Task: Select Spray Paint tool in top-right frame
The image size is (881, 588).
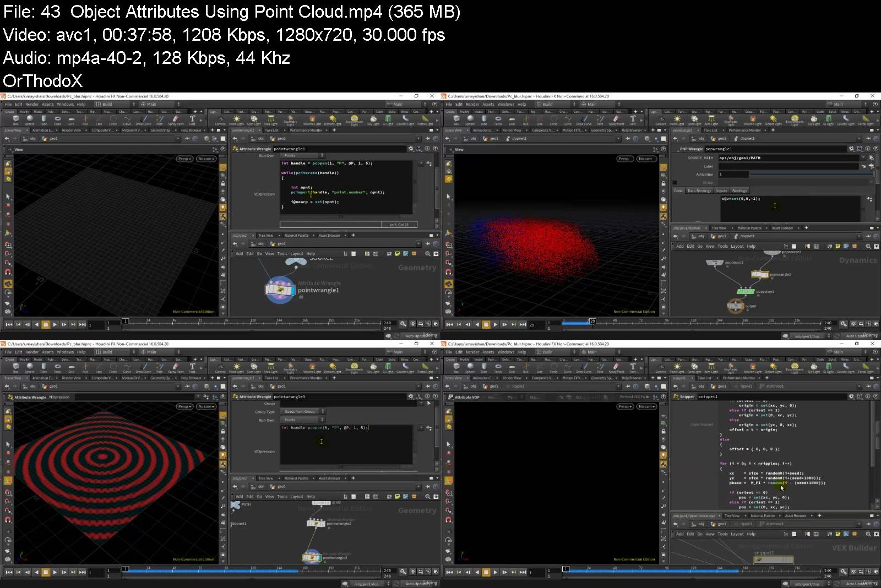Action: coord(616,120)
